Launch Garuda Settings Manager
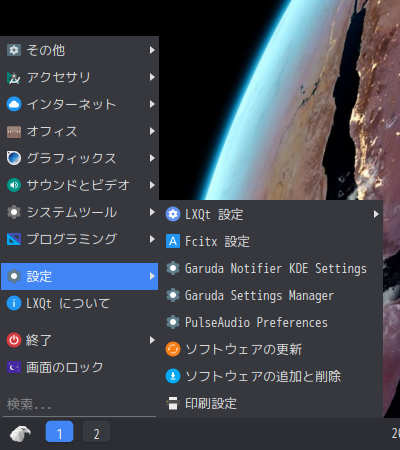This screenshot has height=450, width=400. tap(271, 295)
